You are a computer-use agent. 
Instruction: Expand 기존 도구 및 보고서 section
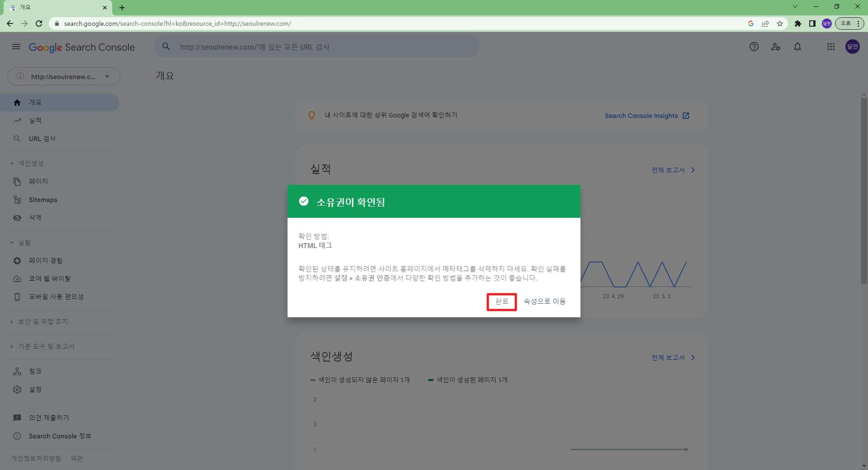pos(46,347)
